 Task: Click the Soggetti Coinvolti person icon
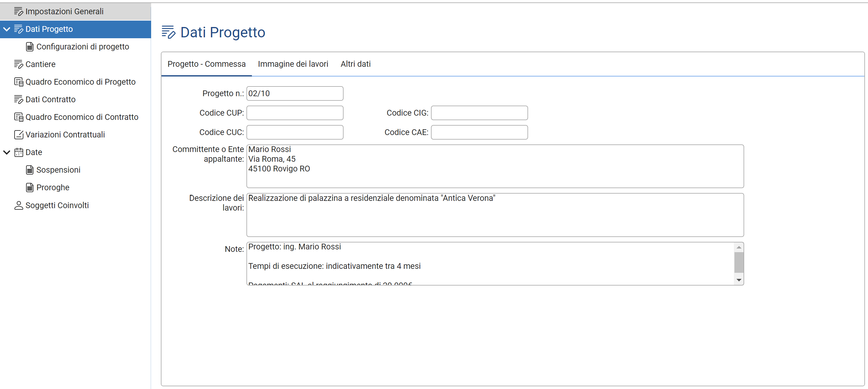point(19,205)
